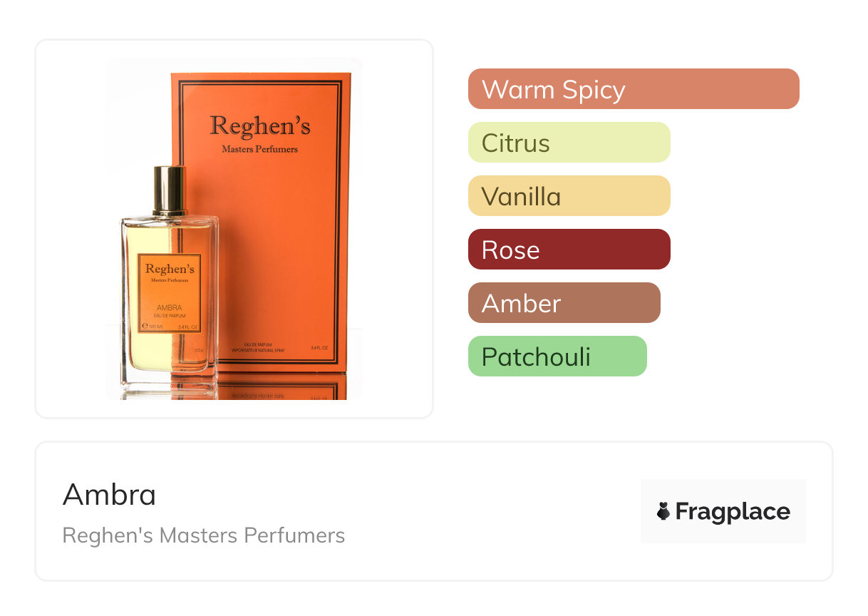The image size is (868, 616).
Task: Click the Ambra label on the bottle
Action: (170, 292)
